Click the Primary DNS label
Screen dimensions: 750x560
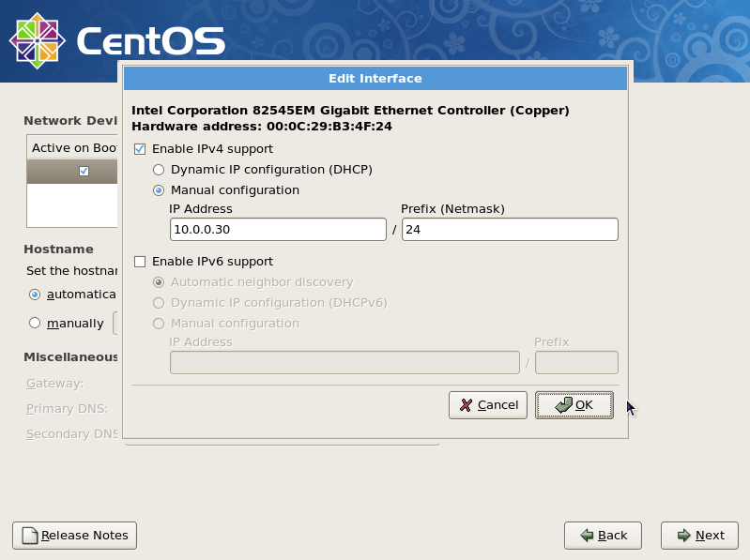[67, 409]
